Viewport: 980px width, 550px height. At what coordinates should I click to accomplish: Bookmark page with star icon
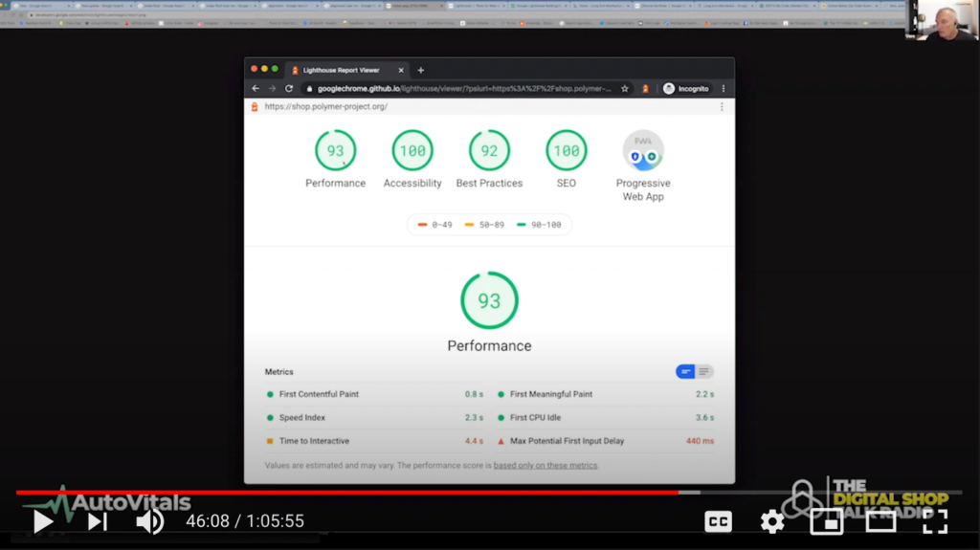625,88
